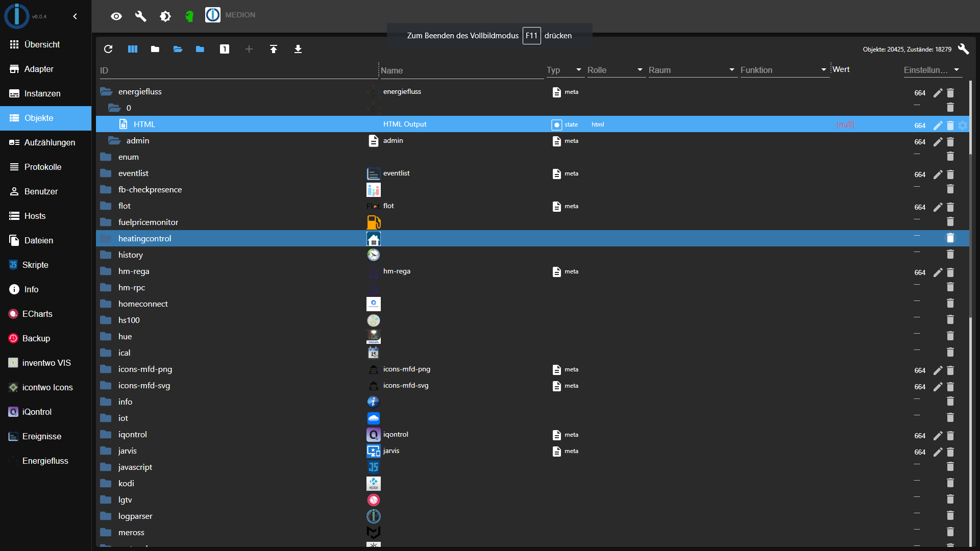Viewport: 980px width, 551px height.
Task: Open custom settings gear on HTML row
Action: point(963,126)
